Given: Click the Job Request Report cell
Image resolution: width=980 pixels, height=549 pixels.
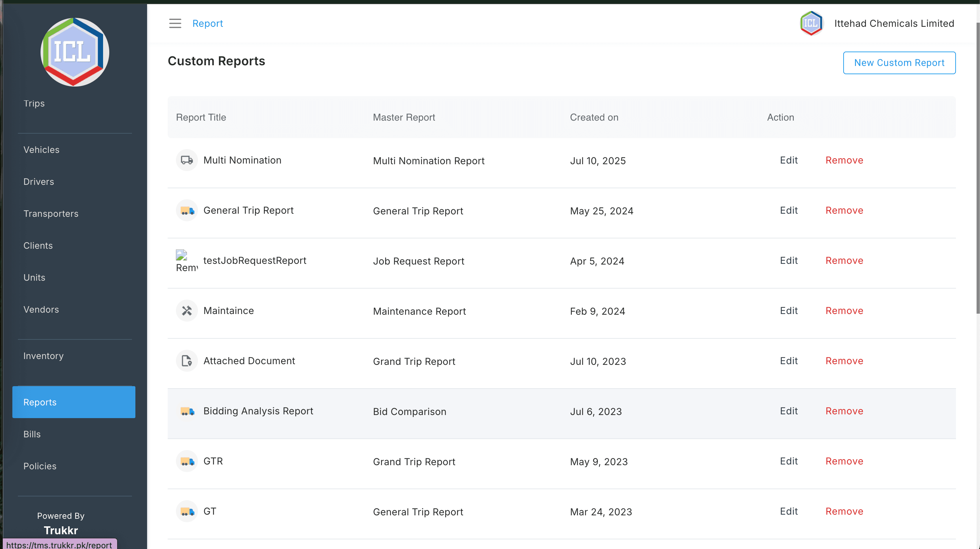Looking at the screenshot, I should (419, 261).
